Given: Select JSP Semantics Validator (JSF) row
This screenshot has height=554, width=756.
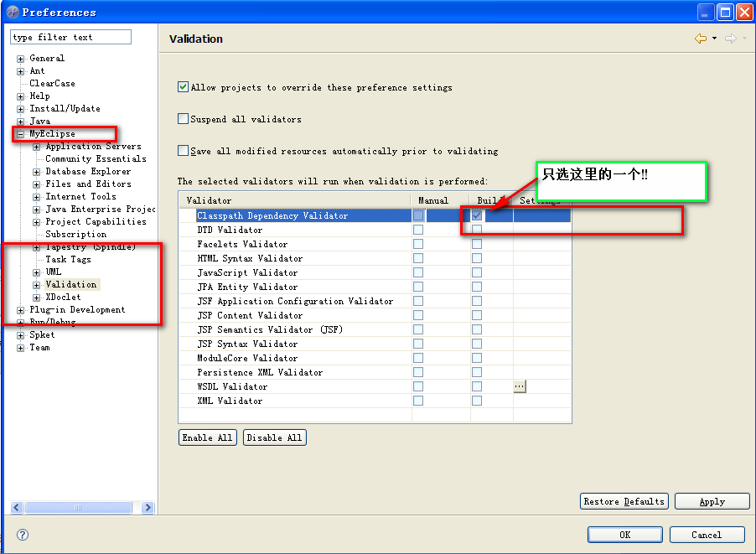Looking at the screenshot, I should (375, 329).
